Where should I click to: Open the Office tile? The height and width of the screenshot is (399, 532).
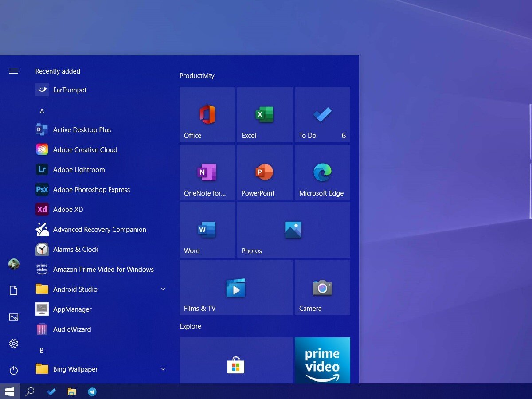tap(207, 114)
